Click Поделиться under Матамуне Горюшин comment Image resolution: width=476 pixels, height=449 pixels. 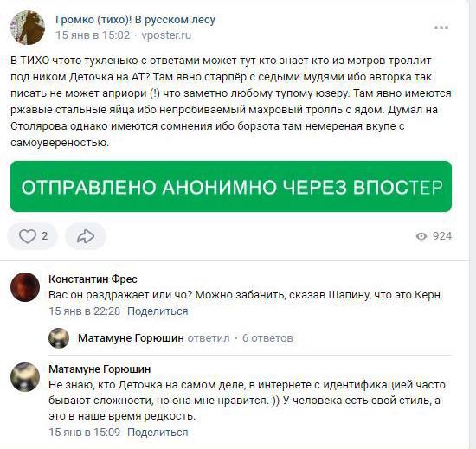(x=158, y=433)
